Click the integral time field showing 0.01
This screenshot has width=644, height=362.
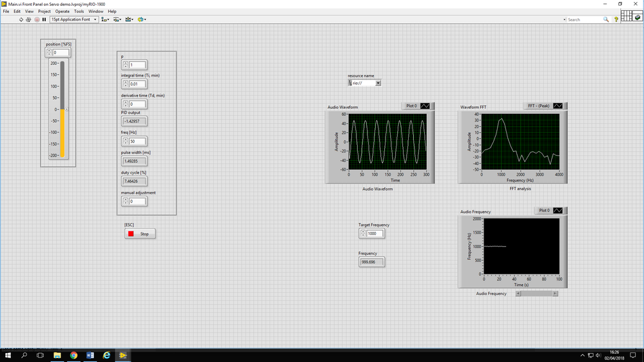click(137, 84)
